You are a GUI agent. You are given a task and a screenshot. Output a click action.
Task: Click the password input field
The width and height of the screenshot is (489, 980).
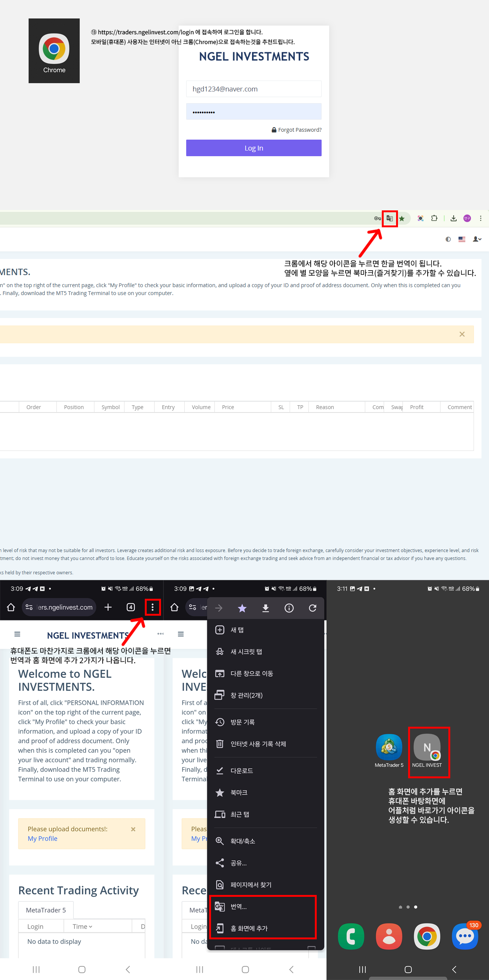pyautogui.click(x=254, y=111)
